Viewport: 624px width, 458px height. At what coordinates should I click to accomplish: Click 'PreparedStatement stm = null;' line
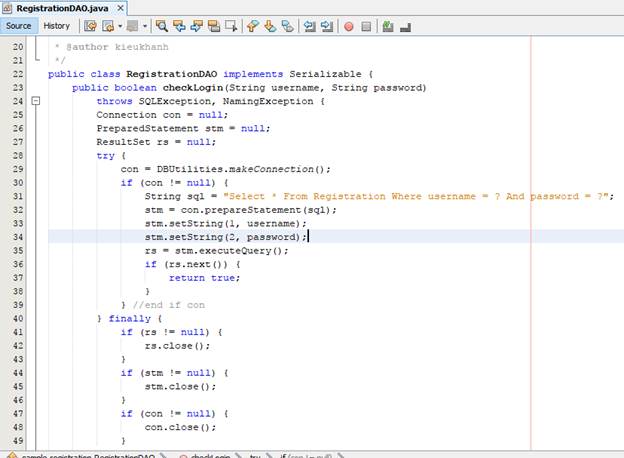(183, 129)
